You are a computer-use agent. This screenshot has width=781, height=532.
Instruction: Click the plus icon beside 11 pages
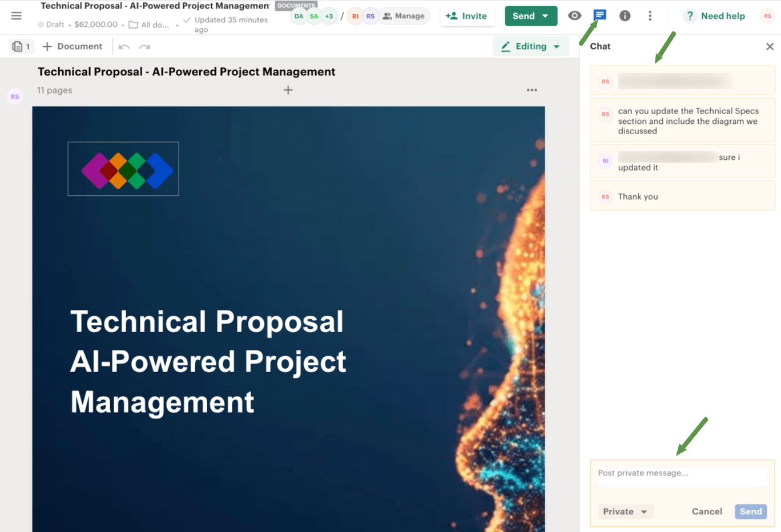point(288,90)
